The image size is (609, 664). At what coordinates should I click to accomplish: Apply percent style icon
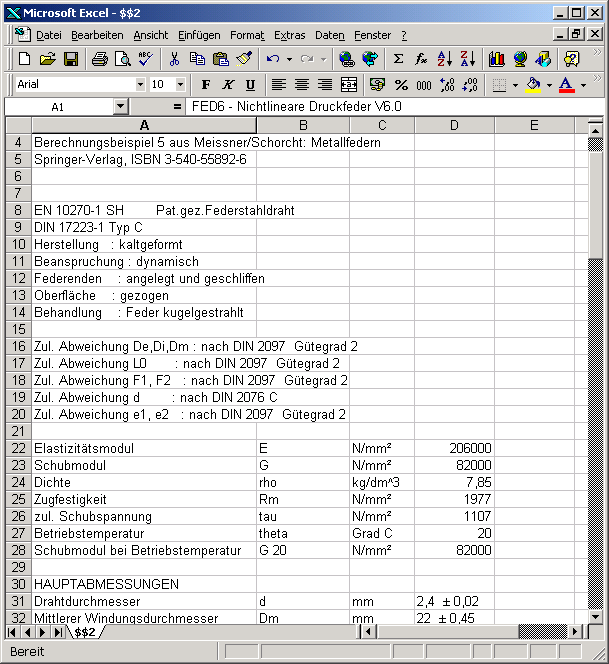pos(401,85)
